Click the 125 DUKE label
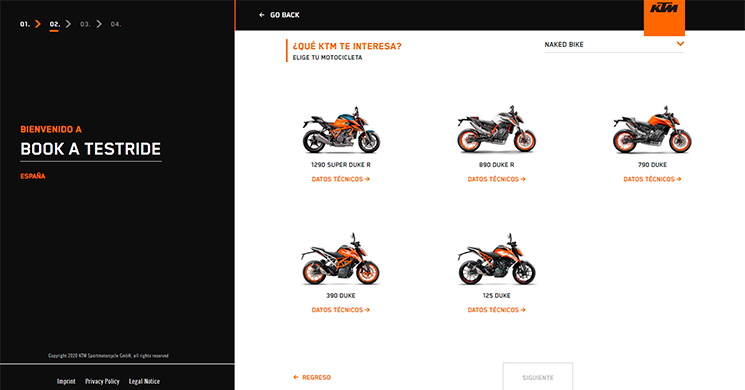This screenshot has height=390, width=745. coord(497,295)
